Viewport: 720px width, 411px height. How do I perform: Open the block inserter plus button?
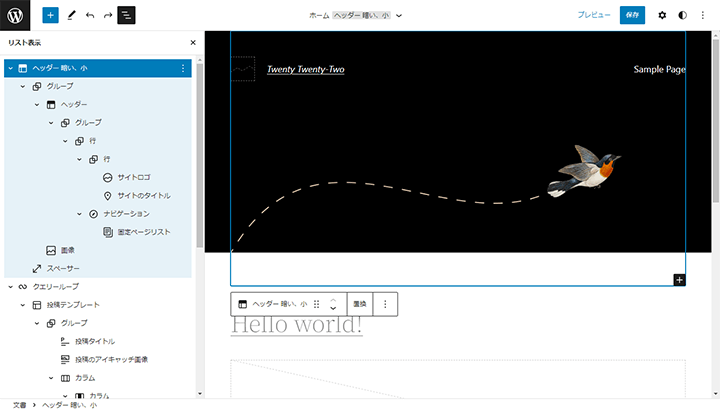click(x=51, y=15)
